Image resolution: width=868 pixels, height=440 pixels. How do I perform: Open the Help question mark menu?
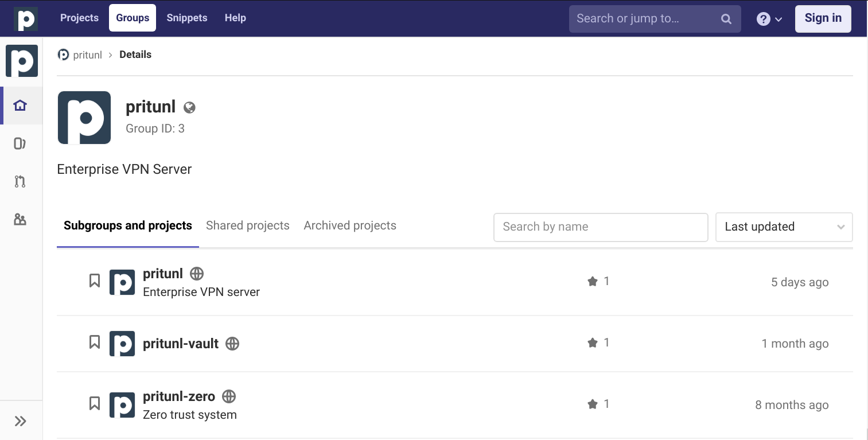pyautogui.click(x=769, y=19)
